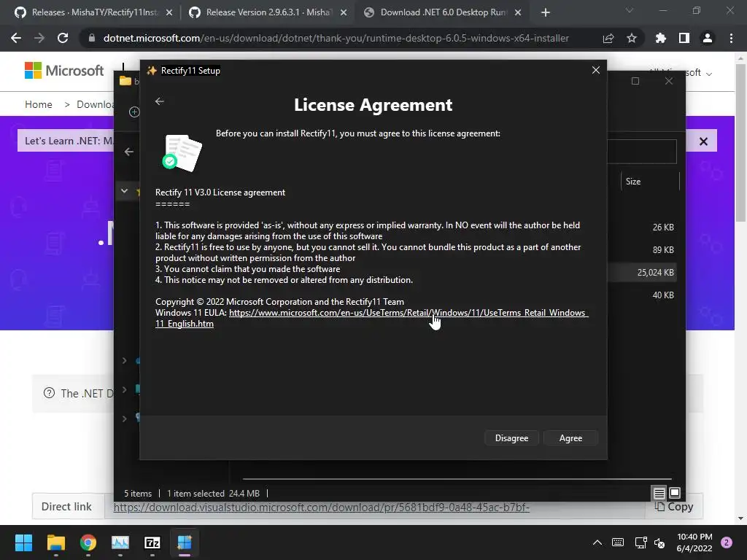The height and width of the screenshot is (560, 747).
Task: Close the Rectify11 Setup dialog
Action: 595,71
